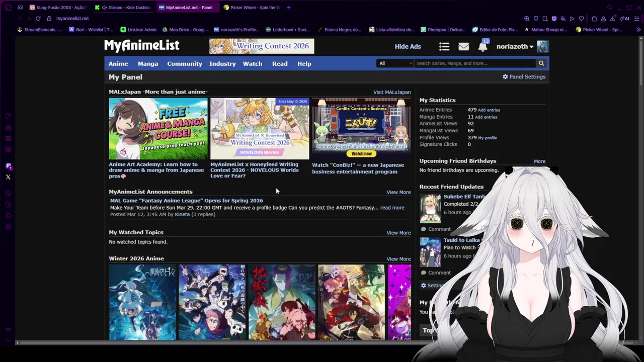This screenshot has height=362, width=644.
Task: Focus the Search Anime, Manga field
Action: (x=475, y=63)
